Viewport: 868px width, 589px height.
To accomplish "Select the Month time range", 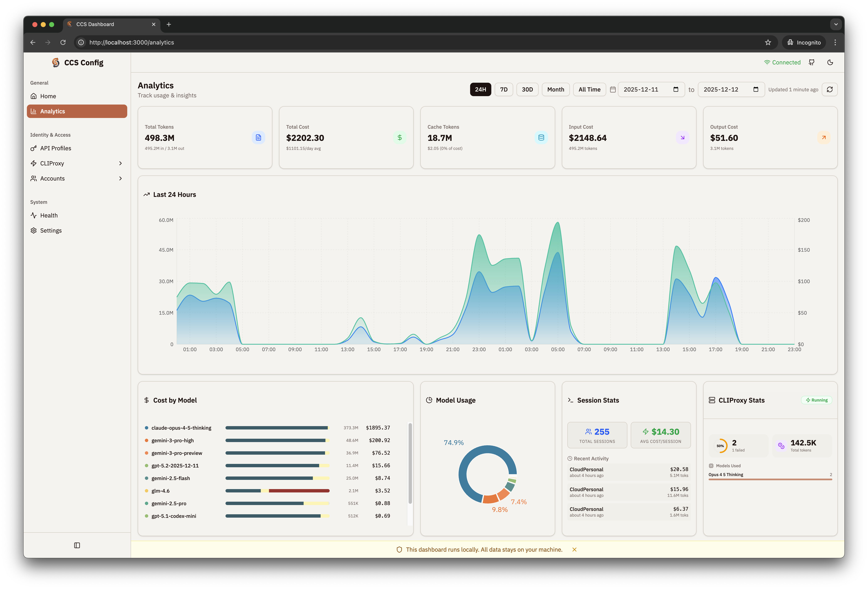I will pos(555,89).
